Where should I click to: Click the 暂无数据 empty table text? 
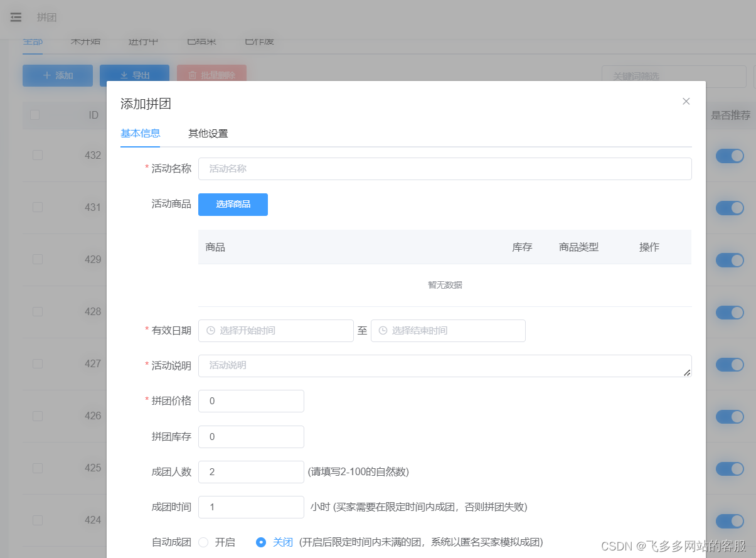click(x=445, y=285)
